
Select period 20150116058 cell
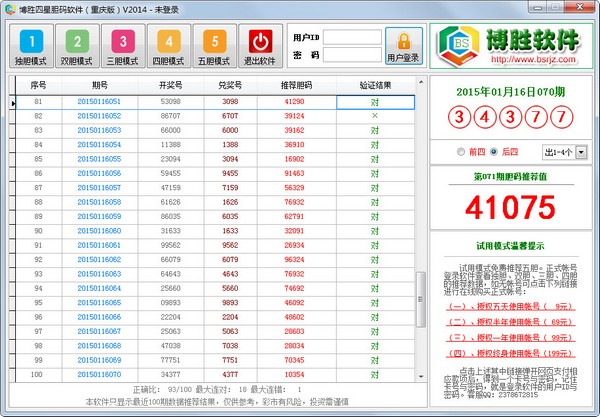tap(99, 202)
